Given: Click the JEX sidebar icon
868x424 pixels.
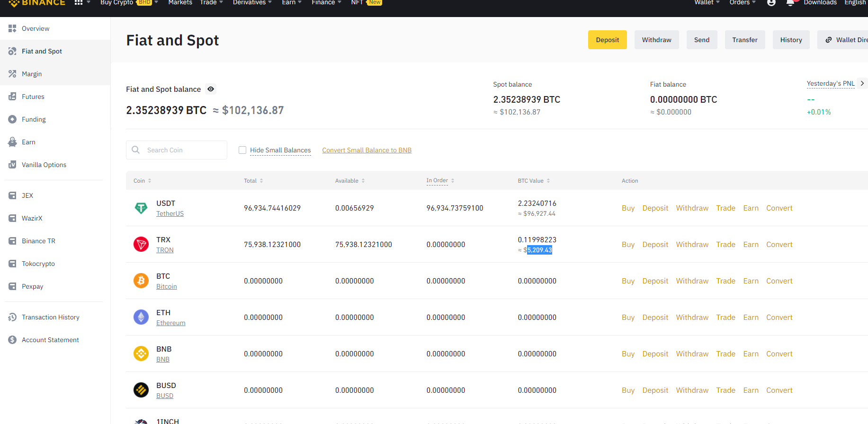Looking at the screenshot, I should [x=12, y=195].
